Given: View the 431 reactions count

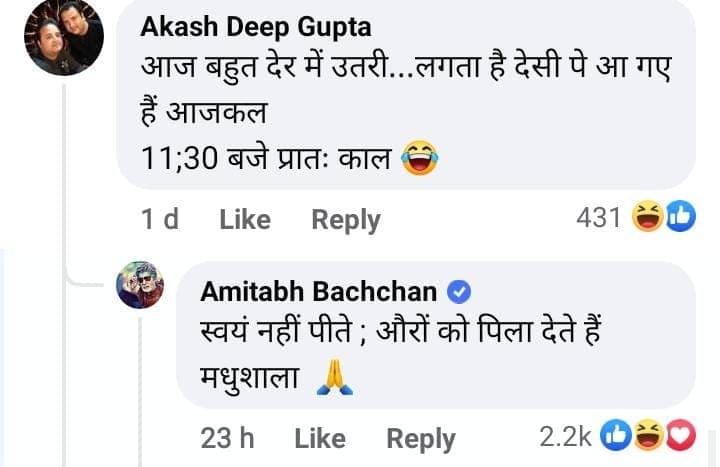Looking at the screenshot, I should 599,217.
